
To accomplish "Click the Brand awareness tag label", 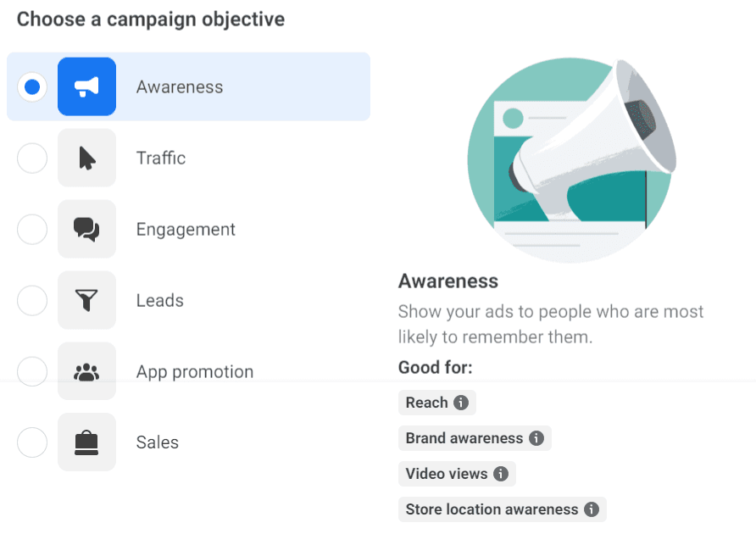I will [x=464, y=438].
